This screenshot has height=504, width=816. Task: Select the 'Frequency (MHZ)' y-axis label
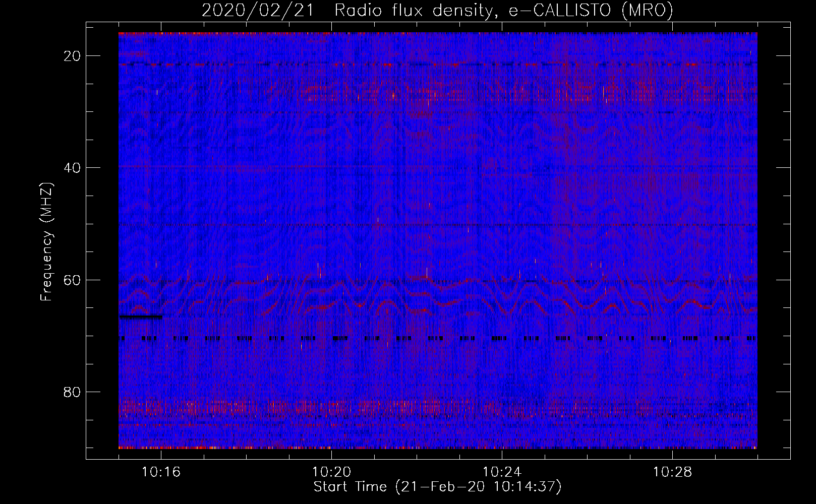click(x=46, y=242)
